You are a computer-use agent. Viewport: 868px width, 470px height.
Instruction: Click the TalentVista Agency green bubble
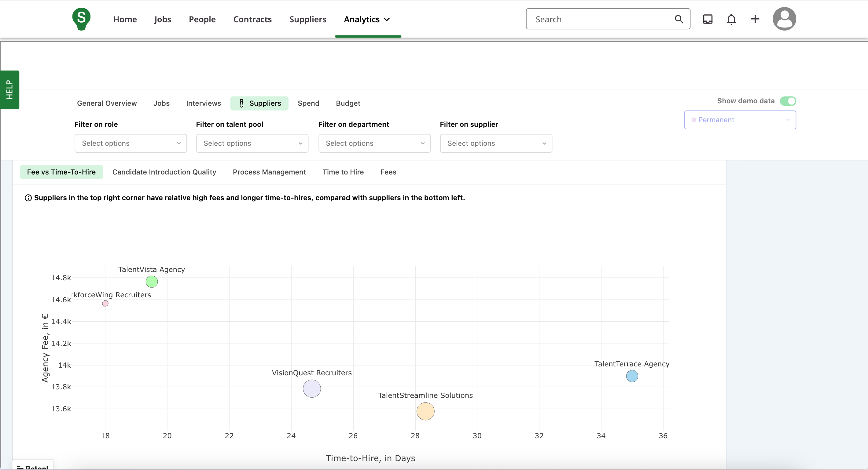152,282
